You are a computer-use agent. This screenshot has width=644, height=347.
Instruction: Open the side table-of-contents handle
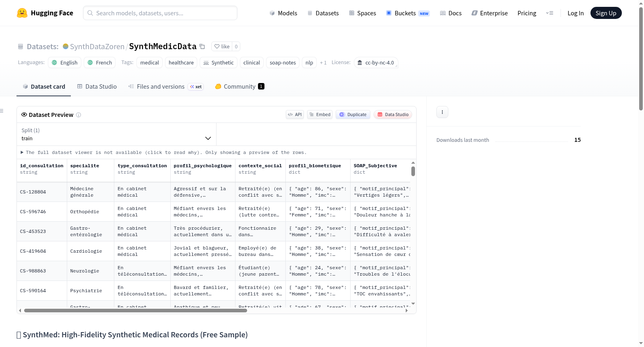pos(2,111)
